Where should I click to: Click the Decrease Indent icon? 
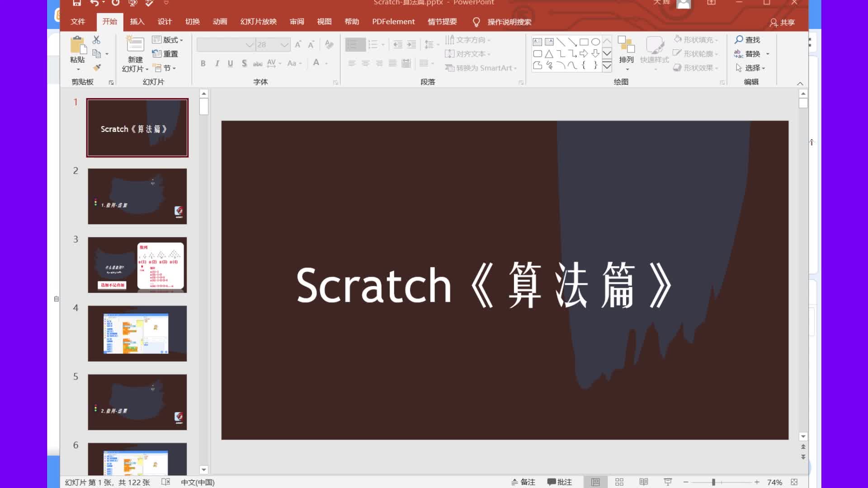click(398, 44)
